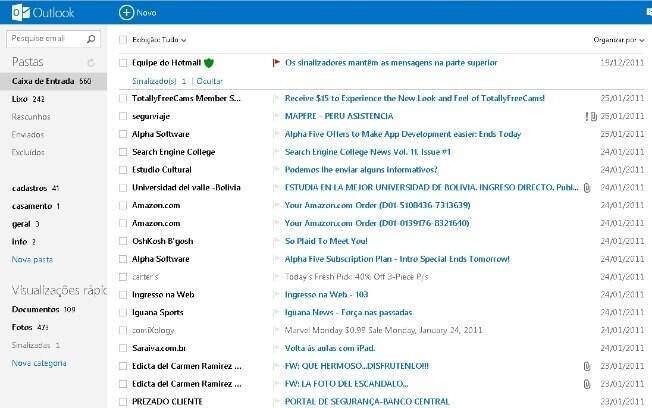Viewport: 652px width, 408px height.
Task: Flag the comiXology message
Action: 276,331
